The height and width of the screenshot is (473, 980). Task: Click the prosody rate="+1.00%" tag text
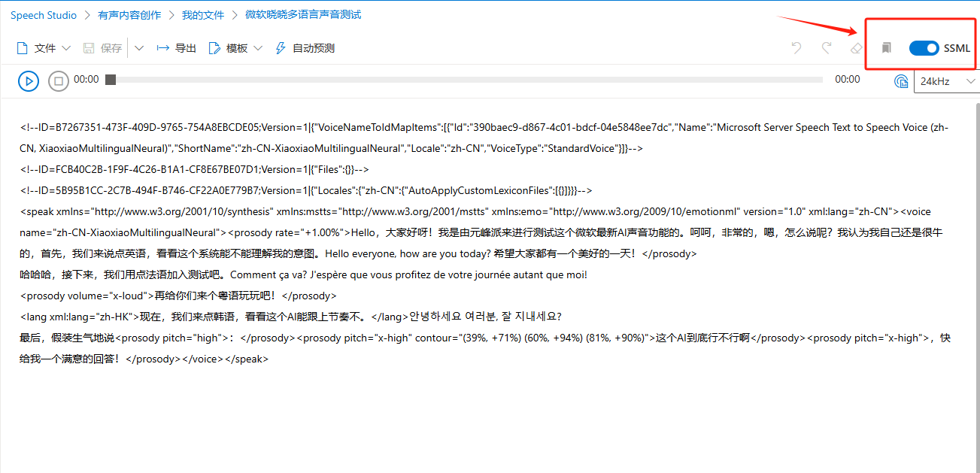290,232
